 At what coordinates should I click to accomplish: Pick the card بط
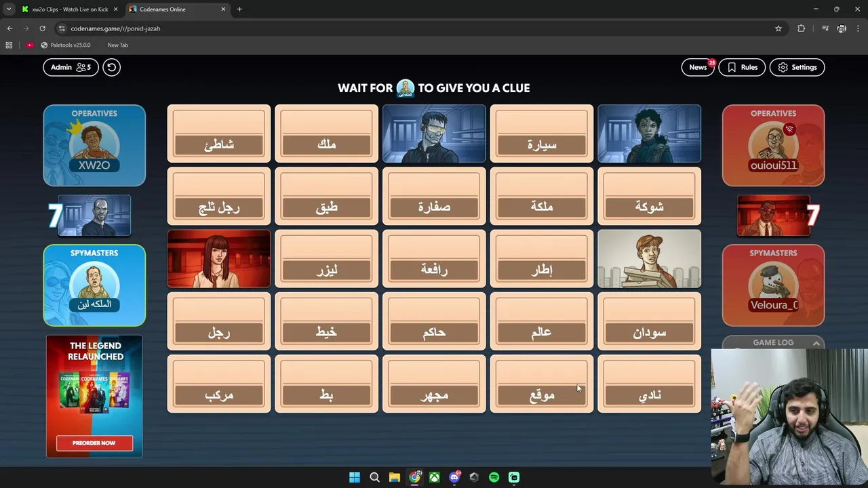point(326,384)
